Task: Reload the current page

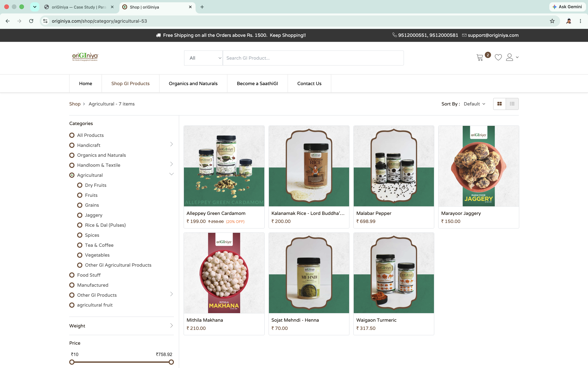Action: [x=31, y=21]
